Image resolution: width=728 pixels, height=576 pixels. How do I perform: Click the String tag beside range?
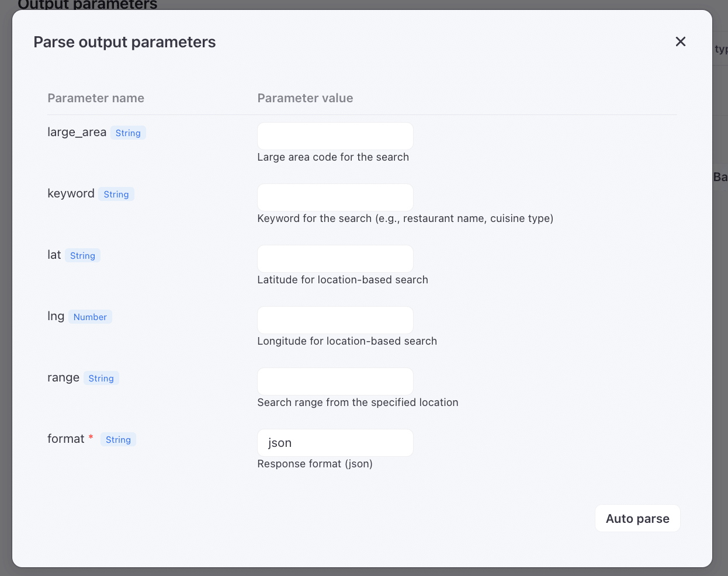click(x=101, y=379)
